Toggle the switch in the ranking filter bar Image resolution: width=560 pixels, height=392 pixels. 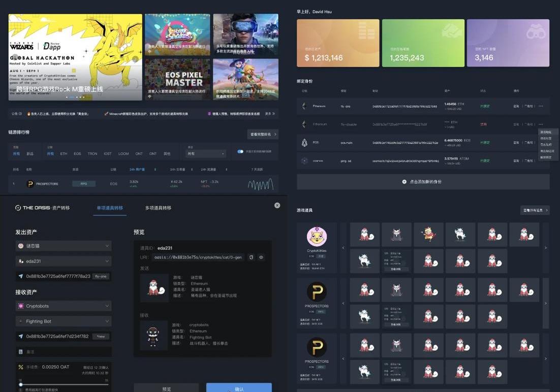pos(240,151)
